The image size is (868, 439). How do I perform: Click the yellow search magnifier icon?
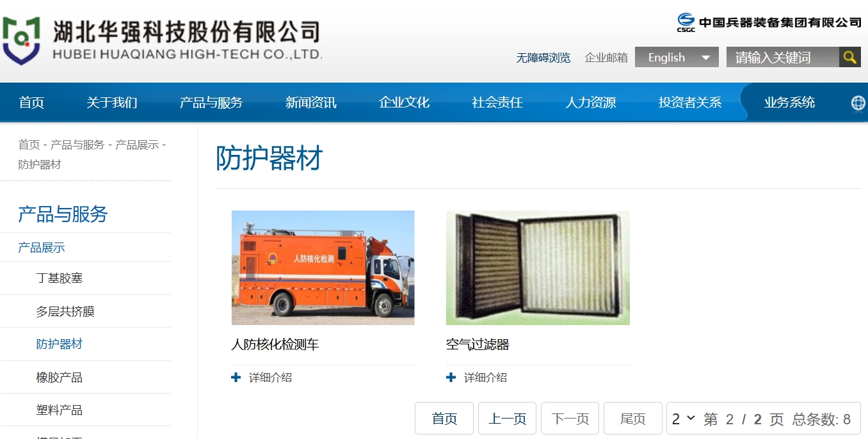[x=849, y=57]
